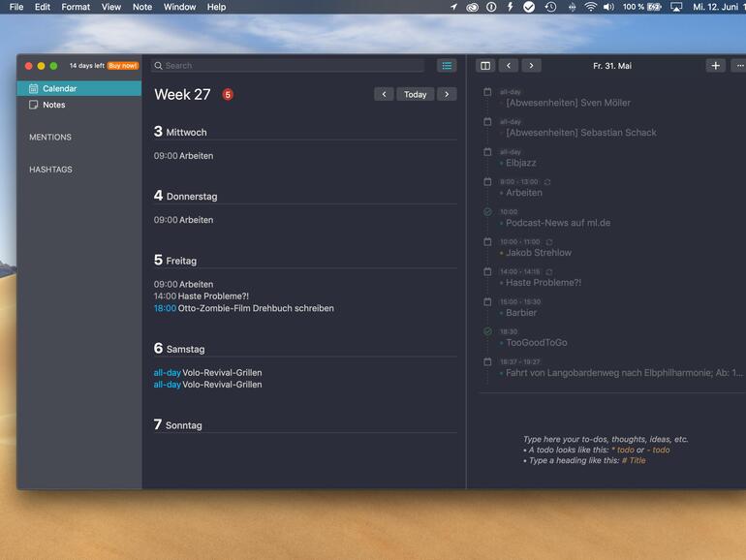Viewport: 746px width, 560px height.
Task: Click the repeat icon next to 8:00 - 13:00
Action: [x=547, y=182]
